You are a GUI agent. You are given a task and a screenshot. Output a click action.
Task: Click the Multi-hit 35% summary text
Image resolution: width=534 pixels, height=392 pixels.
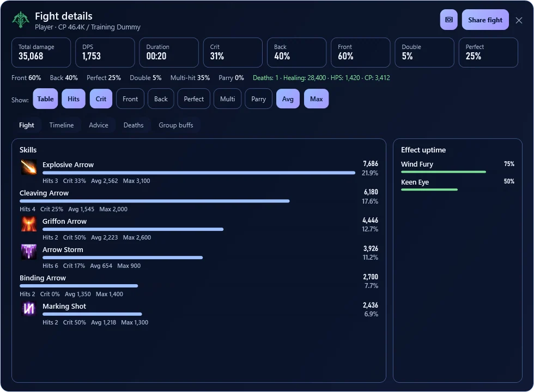click(x=190, y=78)
